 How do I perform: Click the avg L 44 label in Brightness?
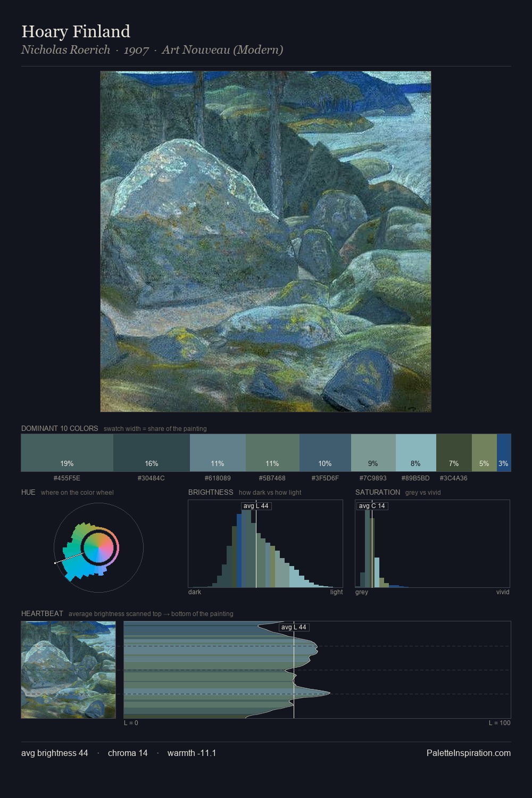tap(256, 506)
